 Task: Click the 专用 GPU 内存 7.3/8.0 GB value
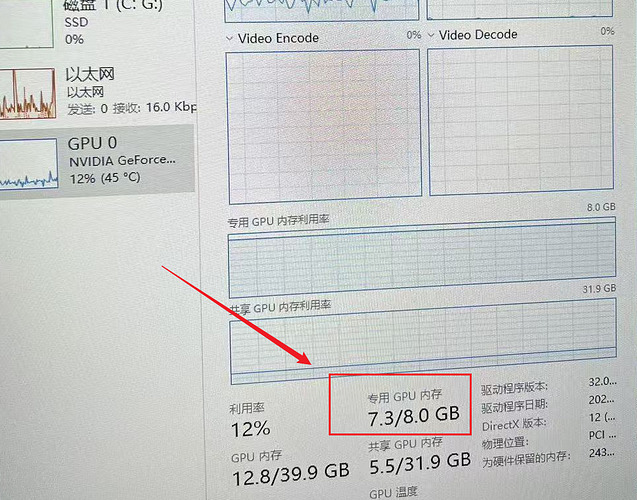pyautogui.click(x=414, y=416)
